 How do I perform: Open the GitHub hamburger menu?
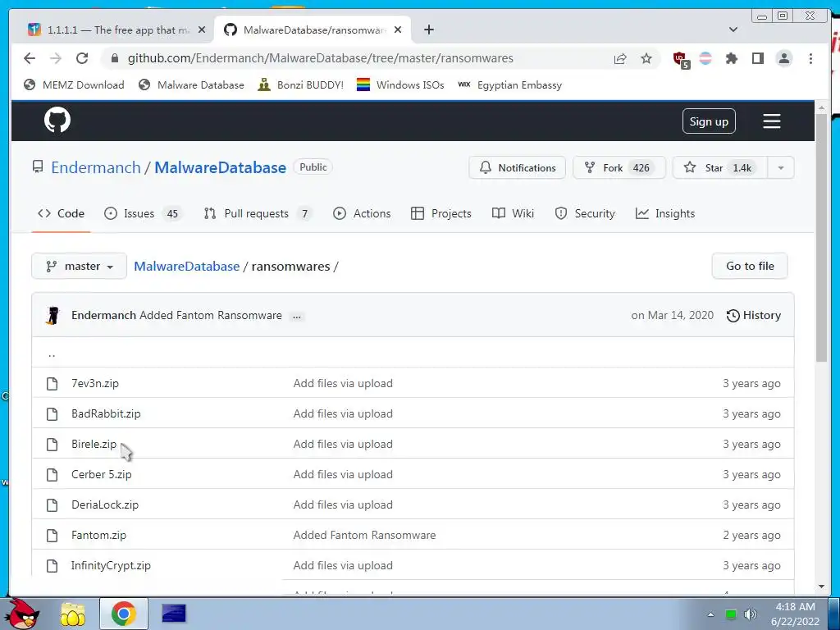771,121
